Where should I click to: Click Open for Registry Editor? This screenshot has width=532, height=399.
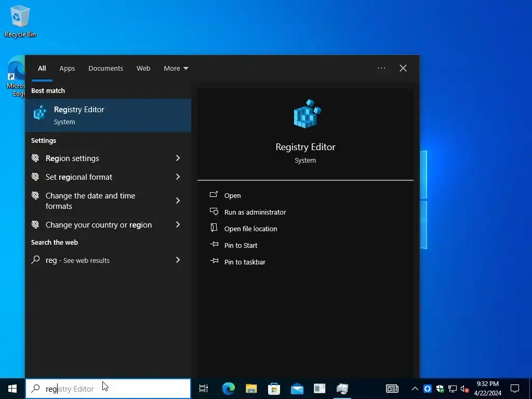[232, 195]
